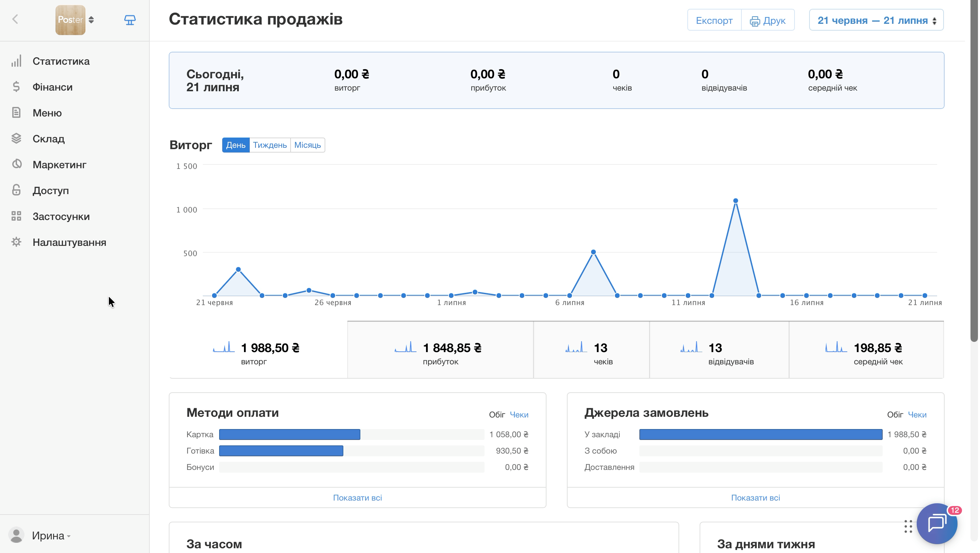The height and width of the screenshot is (553, 980).
Task: Click the Меню document icon
Action: [x=16, y=113]
